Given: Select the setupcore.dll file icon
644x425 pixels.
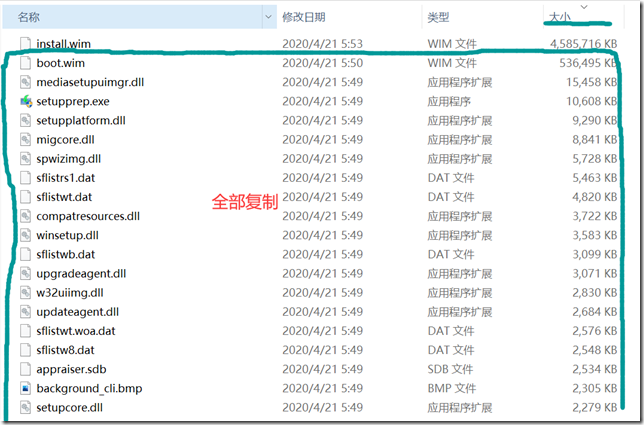Looking at the screenshot, I should click(26, 407).
